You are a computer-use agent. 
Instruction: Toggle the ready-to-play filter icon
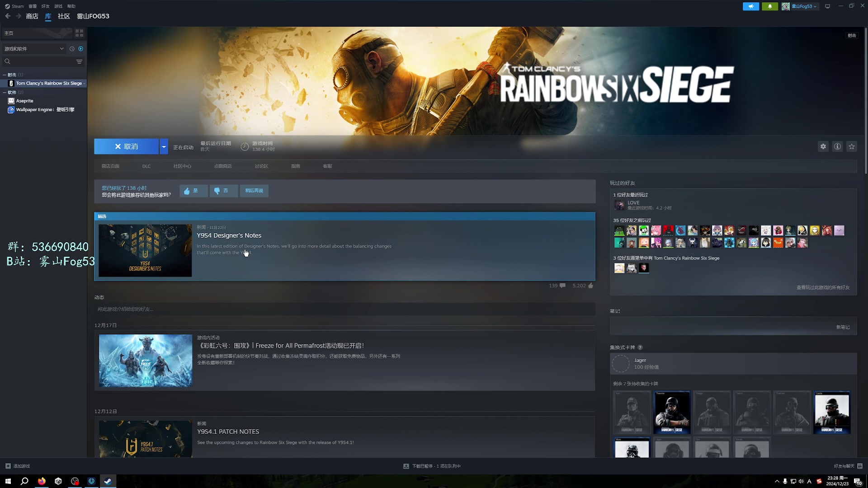[81, 49]
